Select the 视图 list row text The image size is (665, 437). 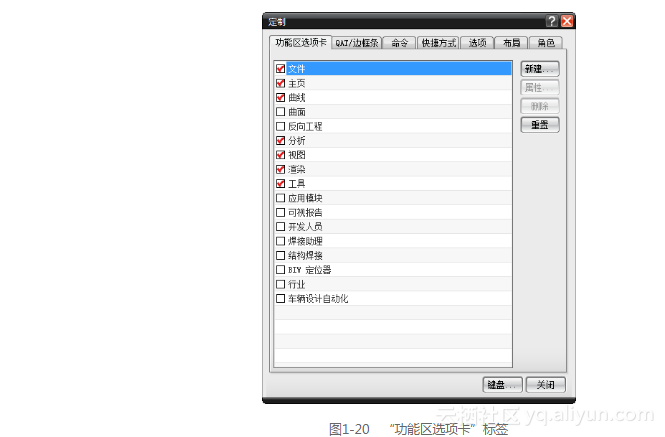pyautogui.click(x=296, y=155)
